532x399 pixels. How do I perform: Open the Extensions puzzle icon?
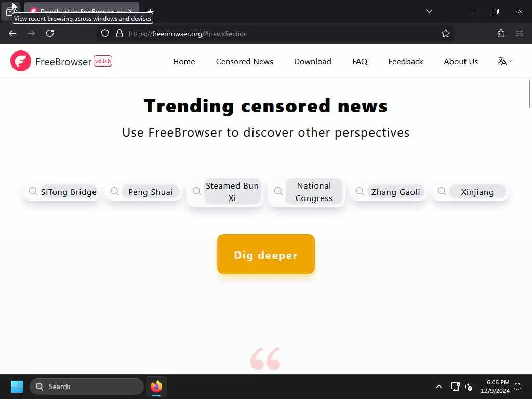point(501,34)
